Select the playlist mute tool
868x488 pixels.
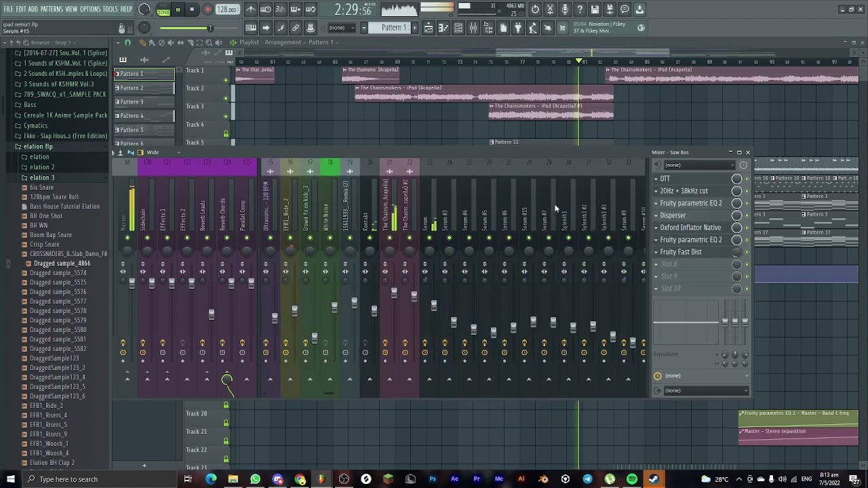tap(171, 42)
